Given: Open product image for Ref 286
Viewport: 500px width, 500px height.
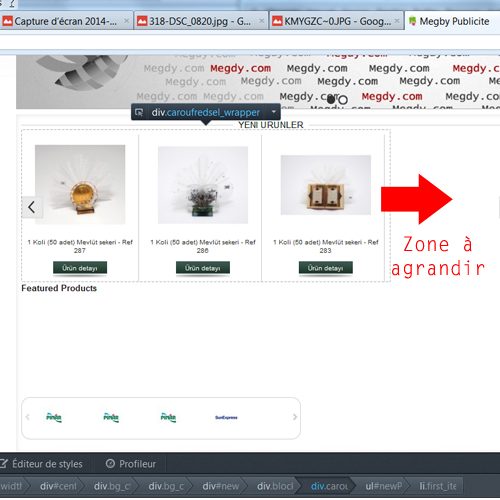Looking at the screenshot, I should [x=203, y=185].
